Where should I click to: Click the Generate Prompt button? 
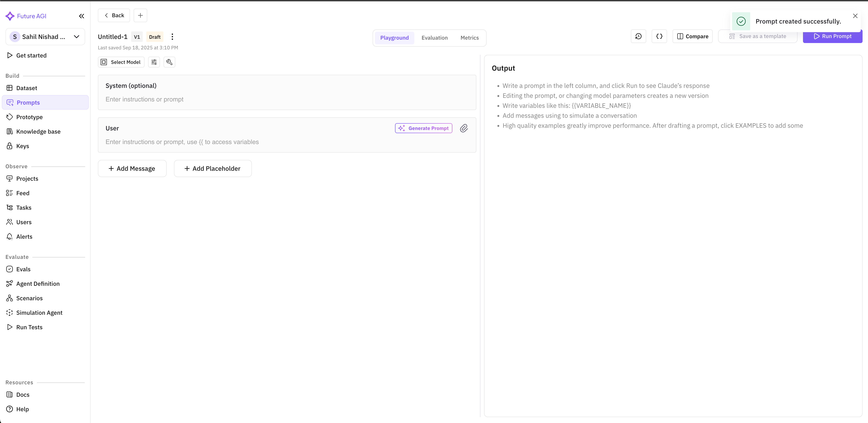[x=423, y=128]
